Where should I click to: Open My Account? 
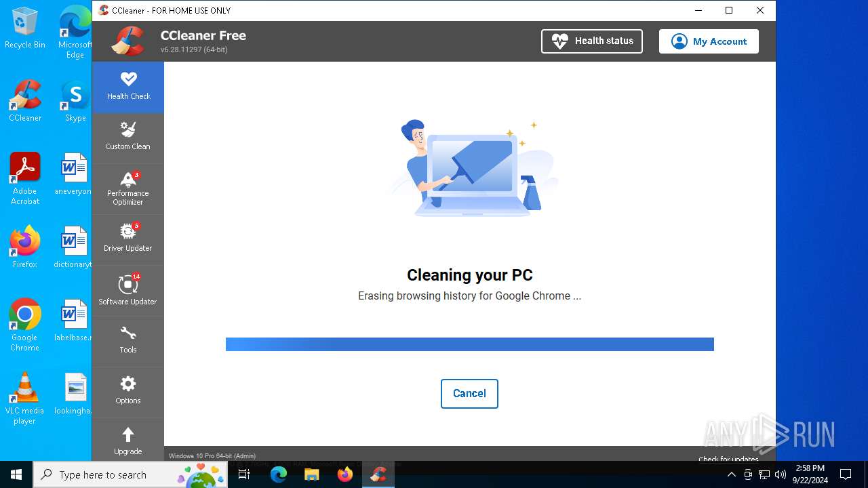click(709, 41)
